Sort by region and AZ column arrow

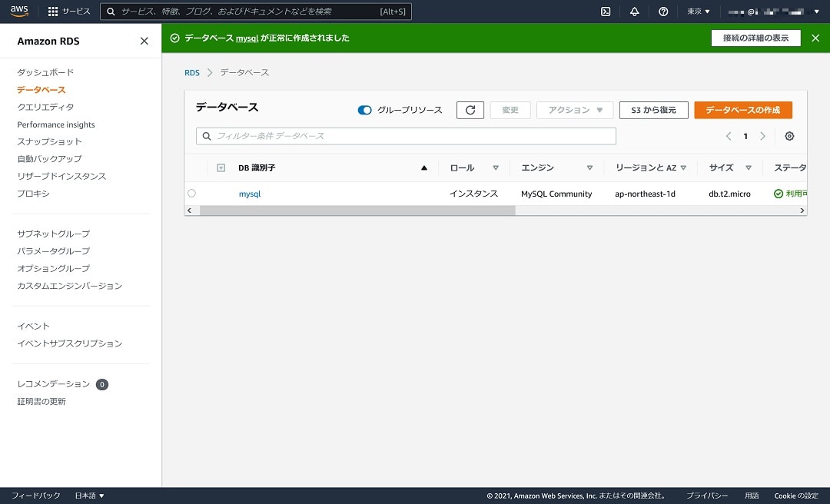(683, 167)
